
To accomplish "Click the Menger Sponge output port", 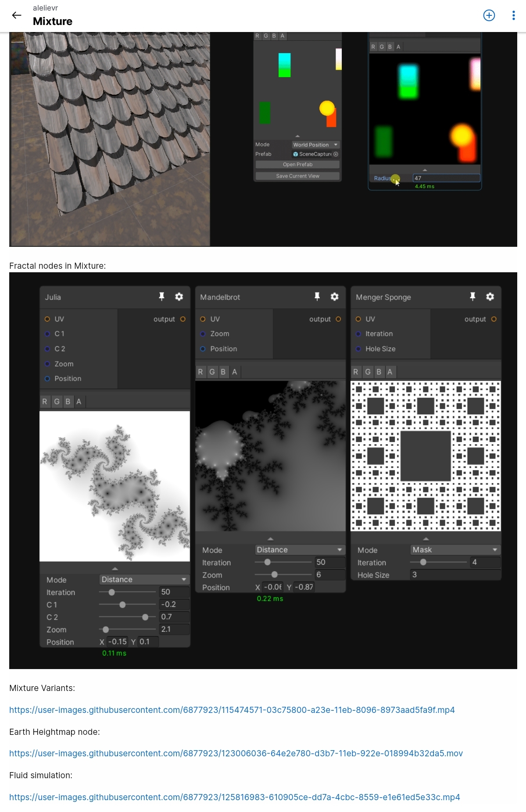I will tap(494, 319).
